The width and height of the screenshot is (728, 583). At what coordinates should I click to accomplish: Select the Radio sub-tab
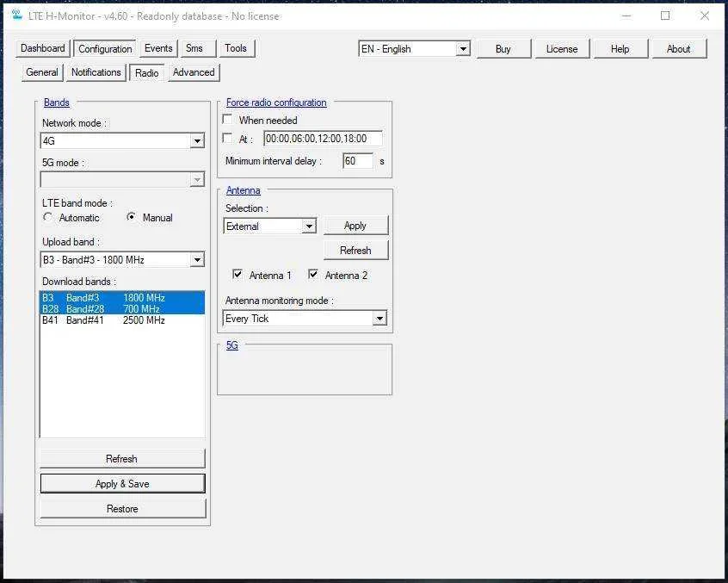[x=146, y=73]
